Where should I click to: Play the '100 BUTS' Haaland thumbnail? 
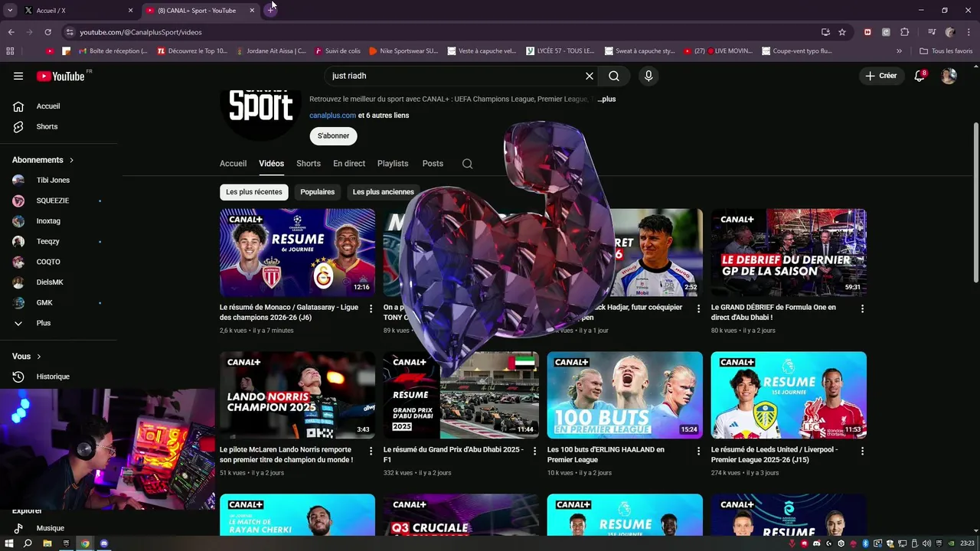(x=625, y=395)
